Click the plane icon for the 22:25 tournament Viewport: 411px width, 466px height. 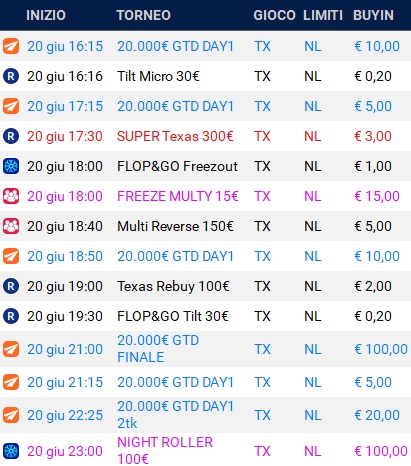(x=11, y=415)
